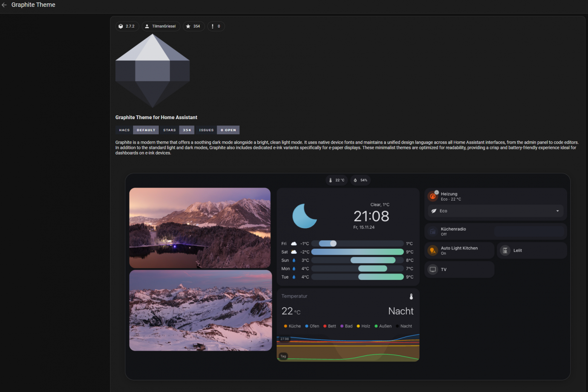Click 'Graphite Theme for Home Assistant' heading
This screenshot has height=392, width=588.
click(x=156, y=118)
